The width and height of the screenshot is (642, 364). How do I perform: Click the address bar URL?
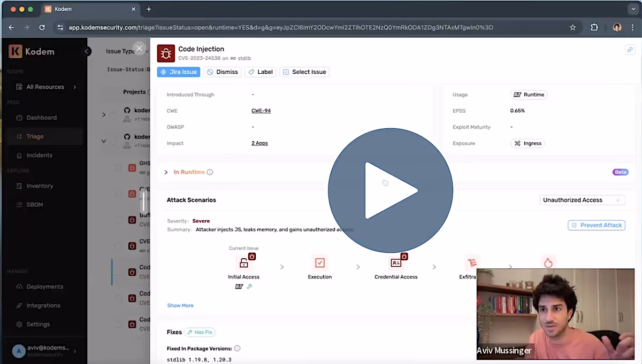coord(280,27)
